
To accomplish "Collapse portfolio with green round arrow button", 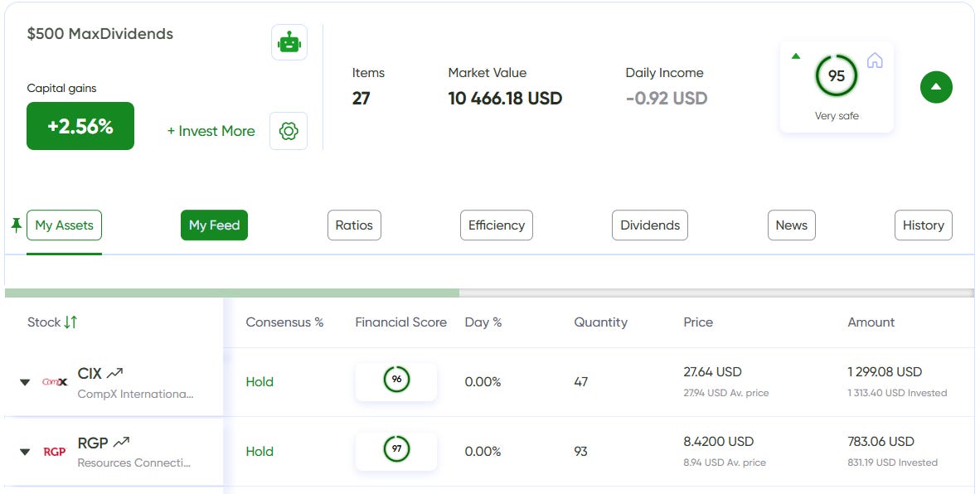I will tap(936, 87).
